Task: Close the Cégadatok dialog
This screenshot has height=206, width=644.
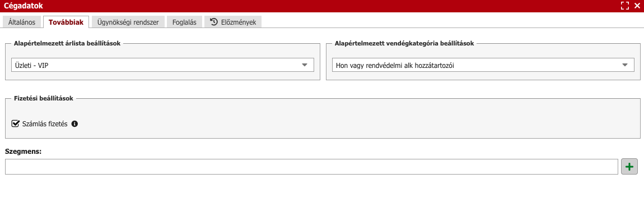Action: [637, 6]
